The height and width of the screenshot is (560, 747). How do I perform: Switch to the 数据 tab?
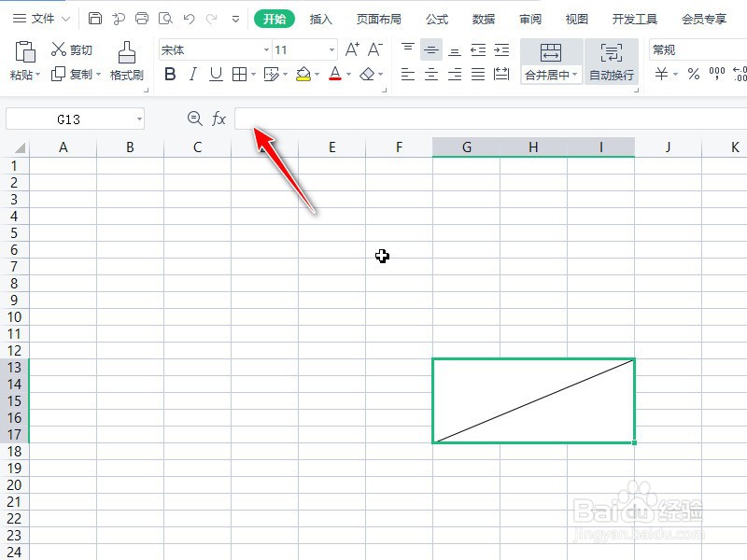coord(484,19)
